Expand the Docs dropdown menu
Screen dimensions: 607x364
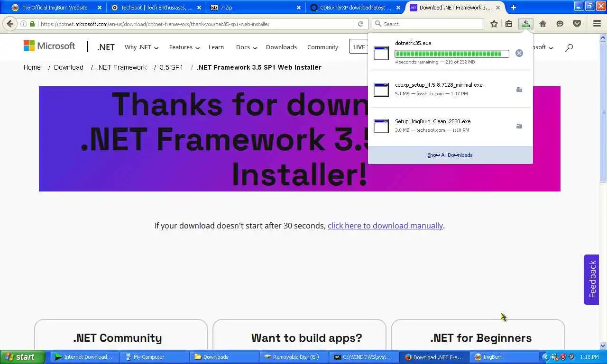click(246, 47)
